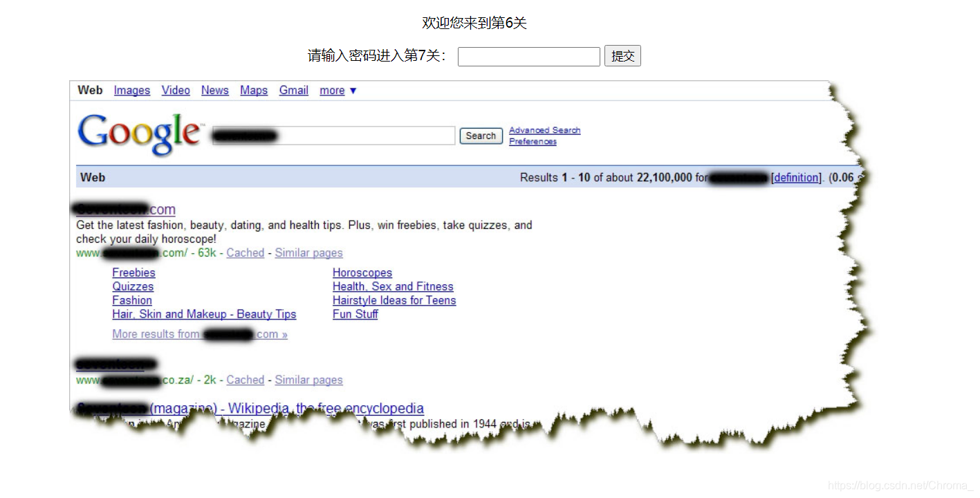Click the Google search text box
980x498 pixels.
(333, 136)
